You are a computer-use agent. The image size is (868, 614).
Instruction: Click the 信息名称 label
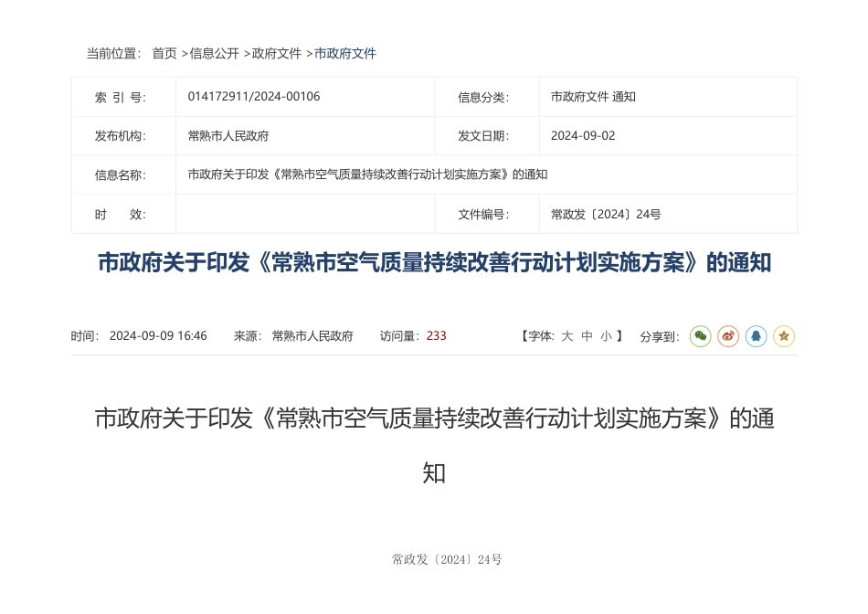coord(120,175)
